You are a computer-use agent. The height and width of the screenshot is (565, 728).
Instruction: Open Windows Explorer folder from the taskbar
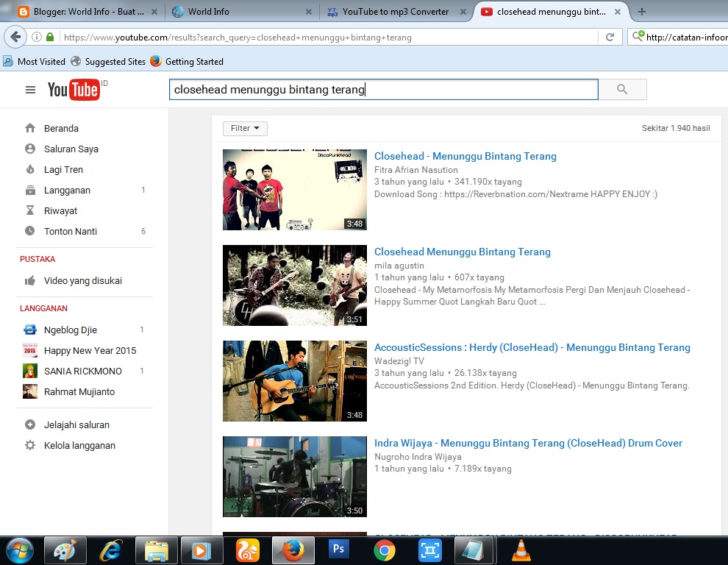(x=157, y=550)
